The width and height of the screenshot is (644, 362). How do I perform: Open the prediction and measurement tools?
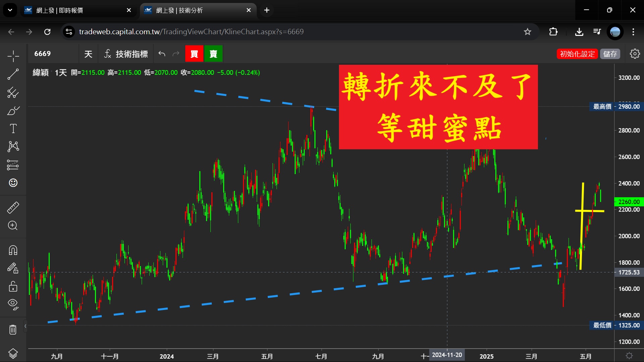point(13,165)
